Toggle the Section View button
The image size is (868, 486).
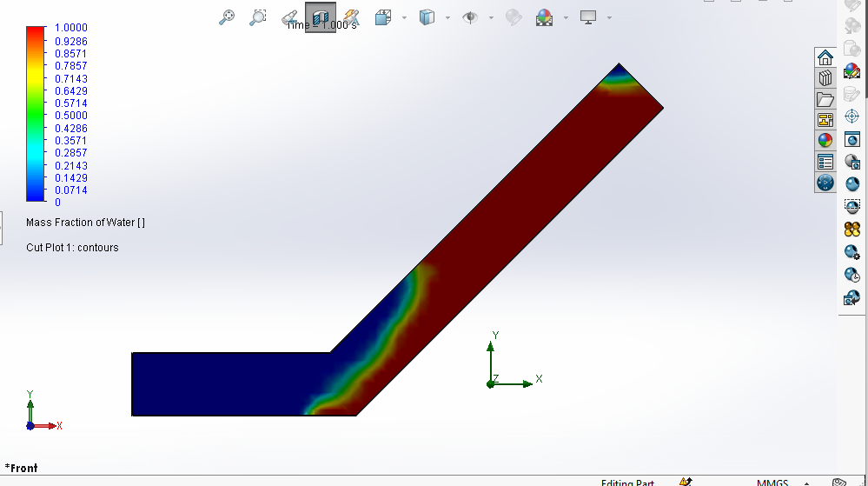(x=321, y=17)
